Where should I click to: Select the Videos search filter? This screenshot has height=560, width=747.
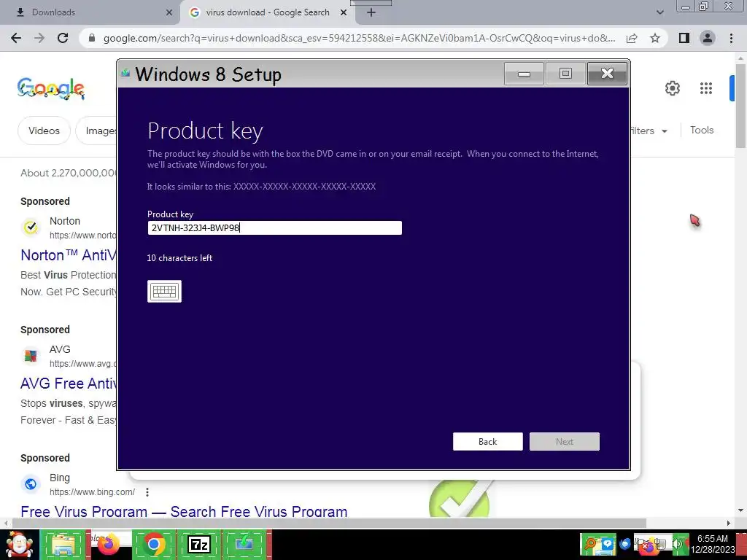click(x=44, y=131)
